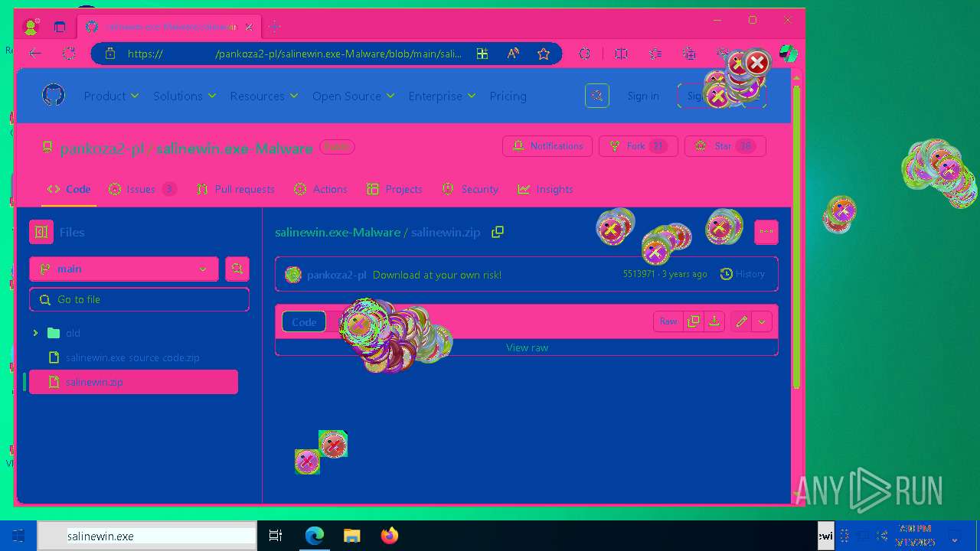The image size is (980, 551).
Task: Download raw file icon
Action: pos(714,321)
